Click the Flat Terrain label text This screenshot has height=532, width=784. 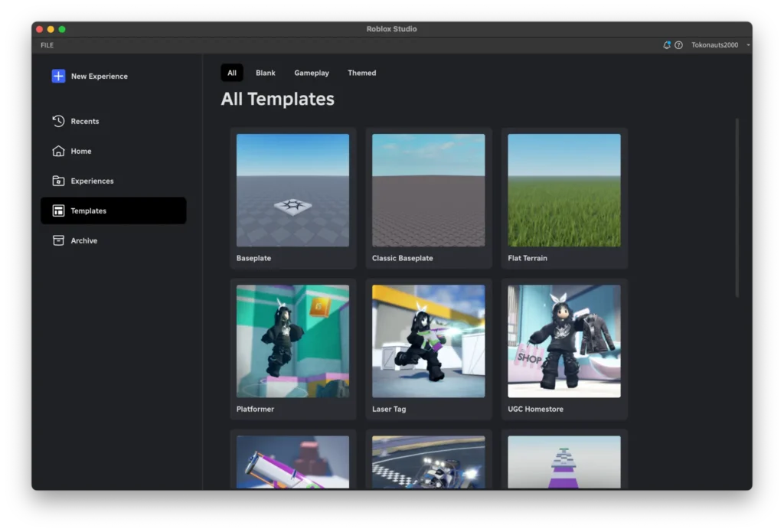pos(528,259)
